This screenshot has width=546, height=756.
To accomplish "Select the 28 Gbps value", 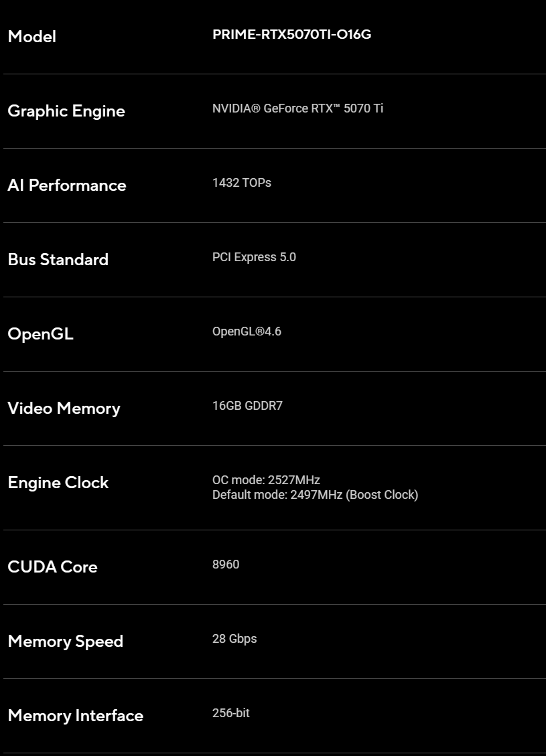I will pos(234,639).
